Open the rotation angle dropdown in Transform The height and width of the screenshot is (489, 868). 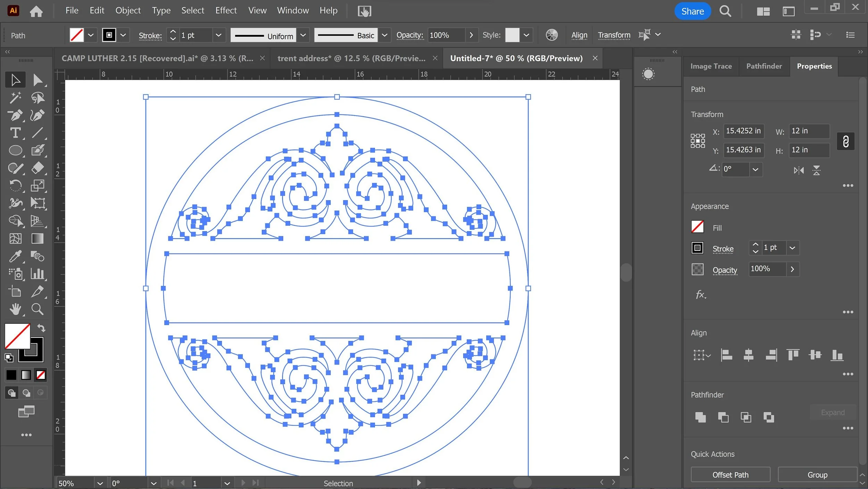[755, 170]
